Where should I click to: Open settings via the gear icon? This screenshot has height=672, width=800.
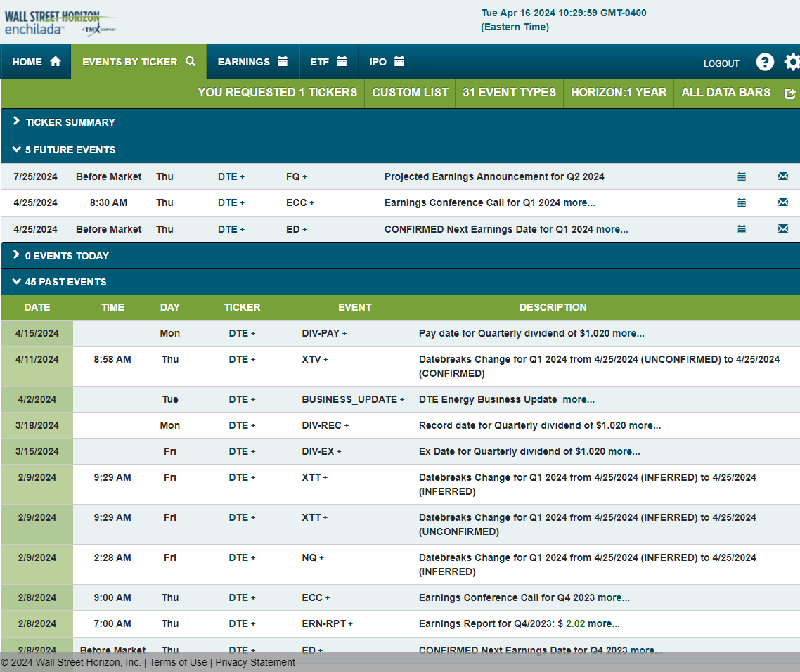click(x=792, y=62)
